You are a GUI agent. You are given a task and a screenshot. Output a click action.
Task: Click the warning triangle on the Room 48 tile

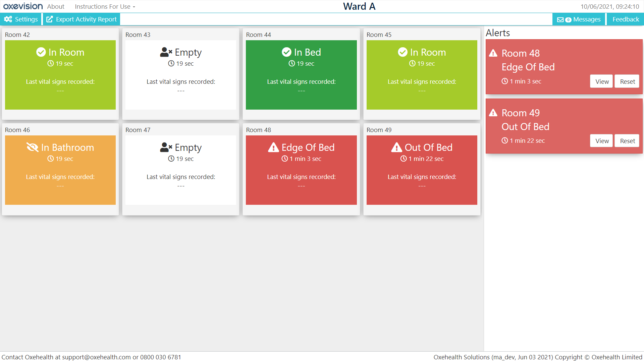pos(273,147)
